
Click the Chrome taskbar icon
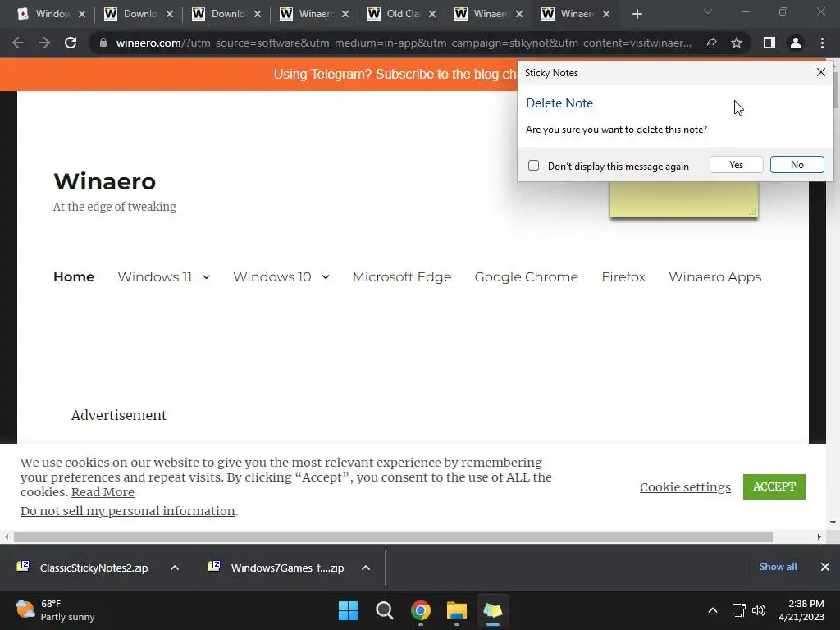(x=421, y=610)
